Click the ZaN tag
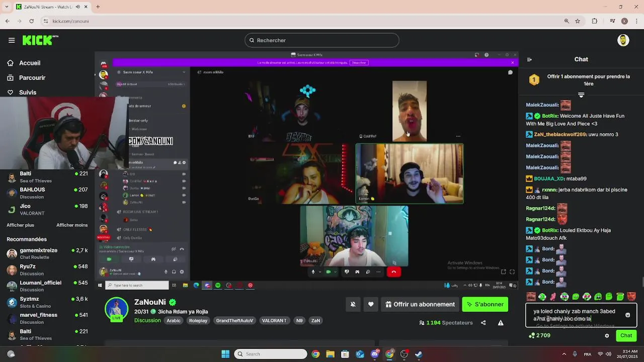The height and width of the screenshot is (362, 644). pyautogui.click(x=315, y=320)
